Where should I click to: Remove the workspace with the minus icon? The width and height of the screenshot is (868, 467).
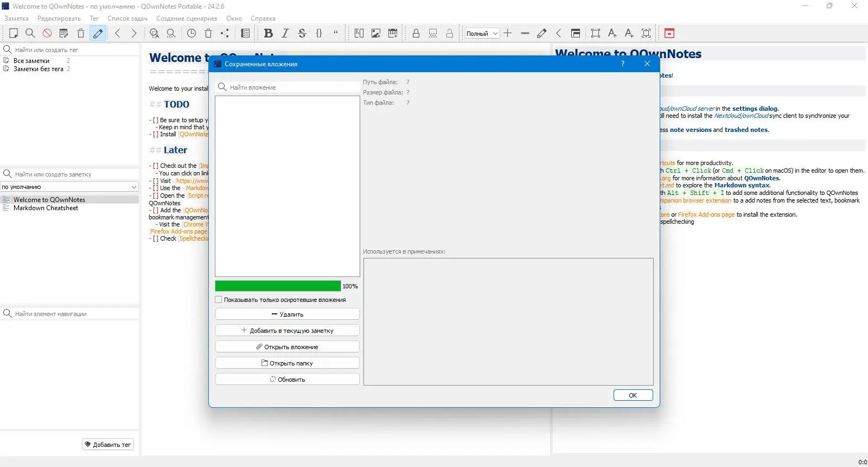(x=525, y=33)
